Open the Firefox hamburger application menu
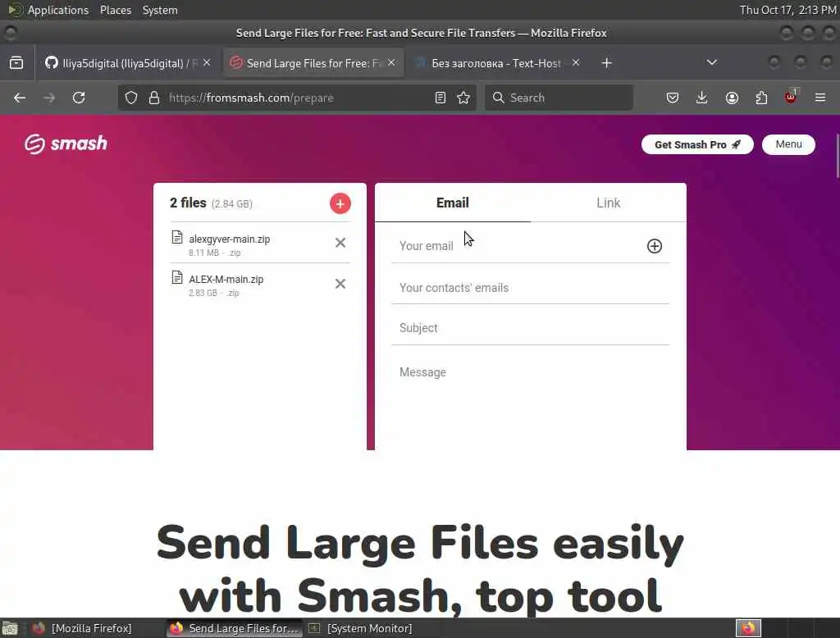Viewport: 840px width, 638px height. (820, 98)
